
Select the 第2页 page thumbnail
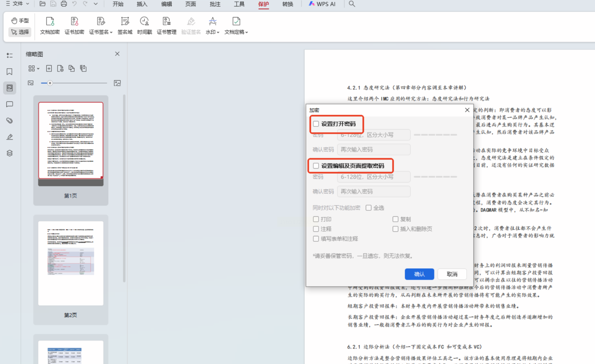(71, 263)
